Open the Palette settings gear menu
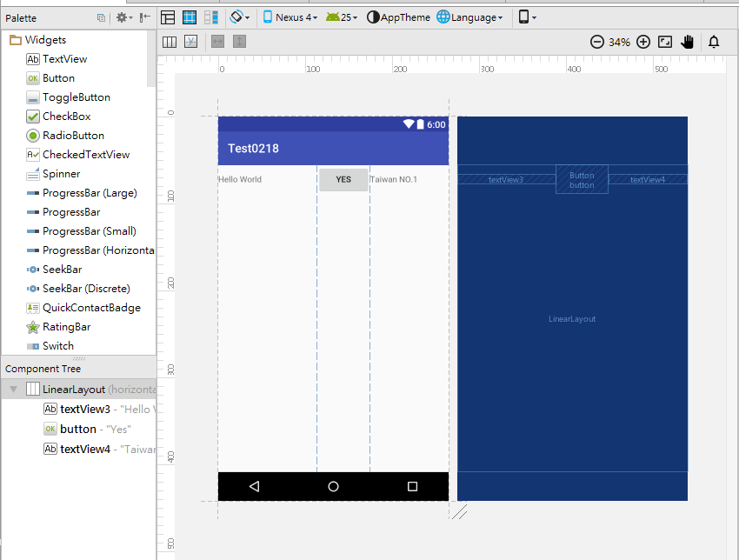The height and width of the screenshot is (560, 739). 123,17
